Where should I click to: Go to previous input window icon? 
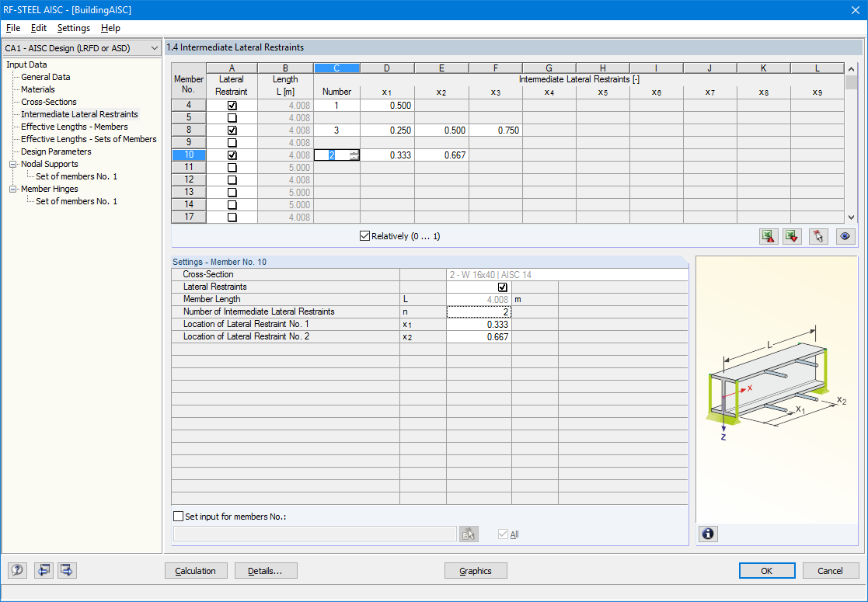point(44,570)
